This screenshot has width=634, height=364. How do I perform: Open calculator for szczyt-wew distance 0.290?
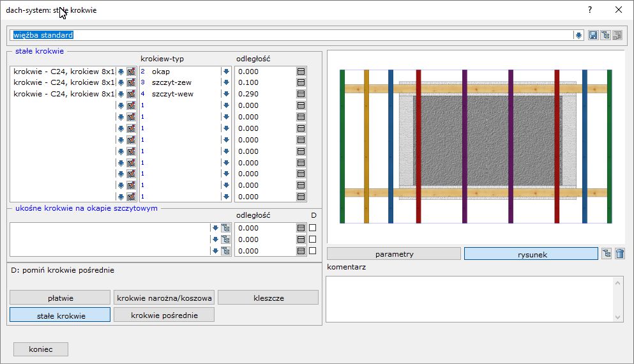coord(301,94)
